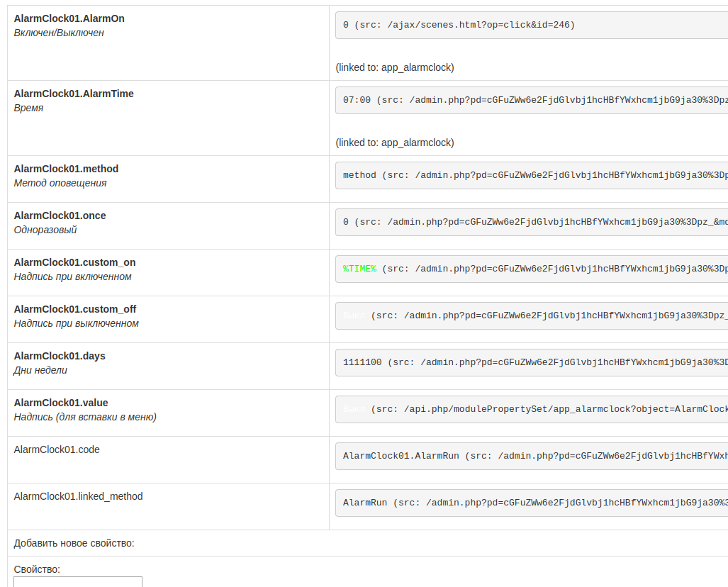
Task: Focus the AlarmClock01.custom_off value field
Action: 532,315
